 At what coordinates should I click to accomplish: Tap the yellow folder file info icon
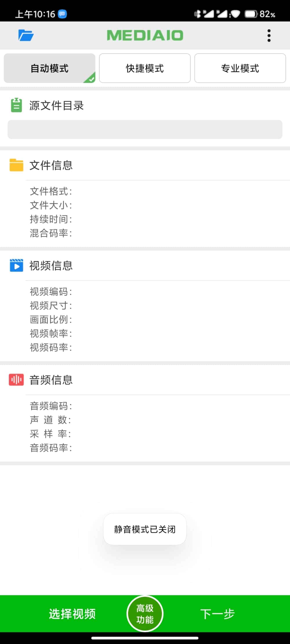click(16, 165)
